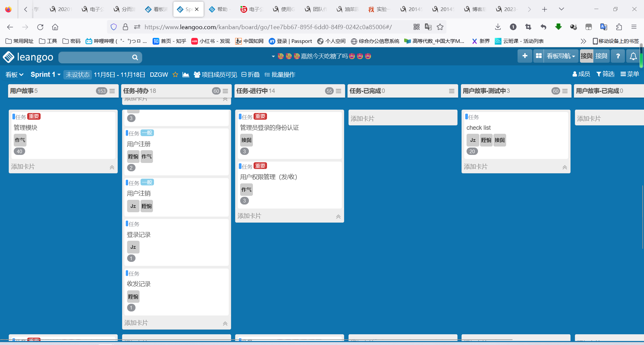This screenshot has height=345, width=644.
Task: Click the crop screenshot extension icon
Action: coord(528,27)
